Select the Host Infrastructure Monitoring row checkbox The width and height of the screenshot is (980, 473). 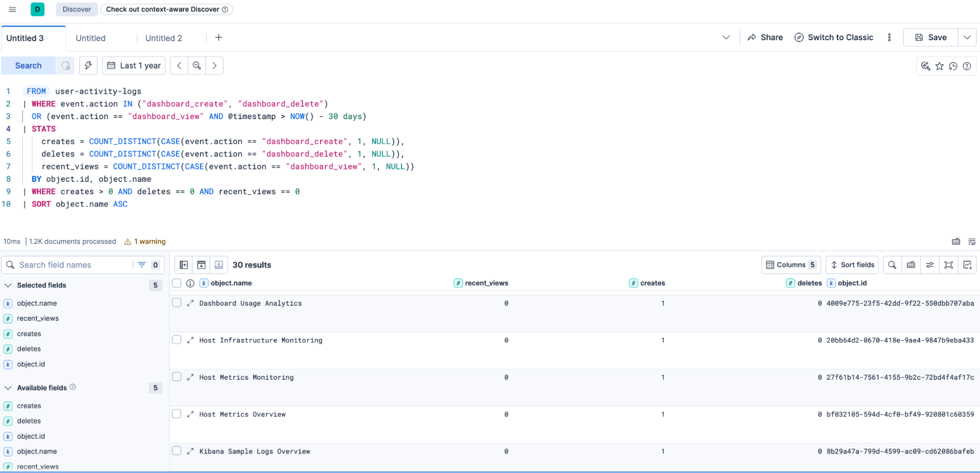pos(176,340)
